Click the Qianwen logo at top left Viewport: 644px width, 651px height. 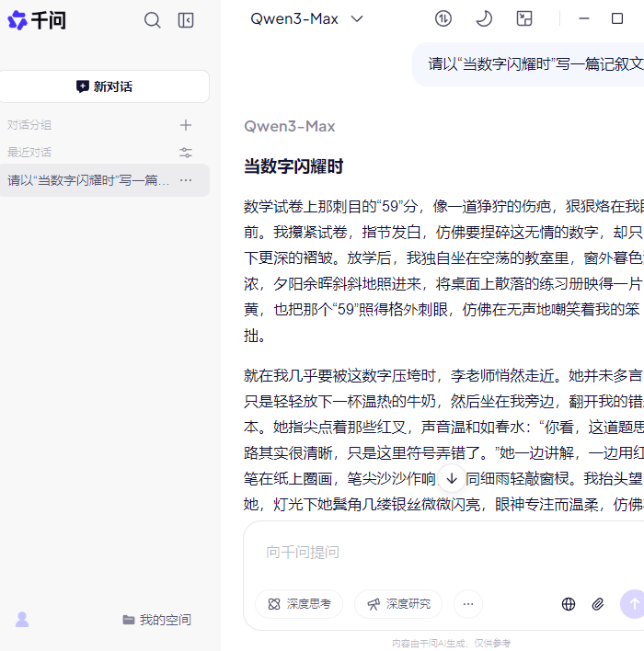pos(37,20)
